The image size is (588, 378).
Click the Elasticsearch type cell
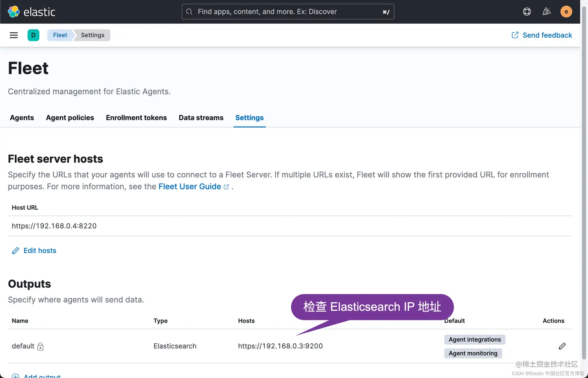[175, 346]
